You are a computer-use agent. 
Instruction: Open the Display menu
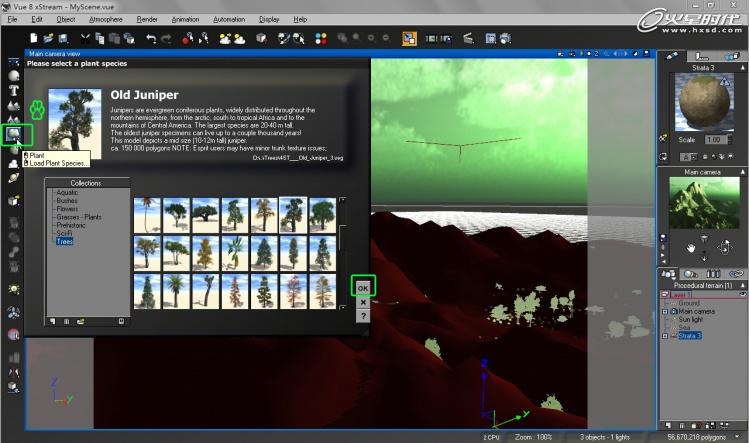(x=269, y=19)
